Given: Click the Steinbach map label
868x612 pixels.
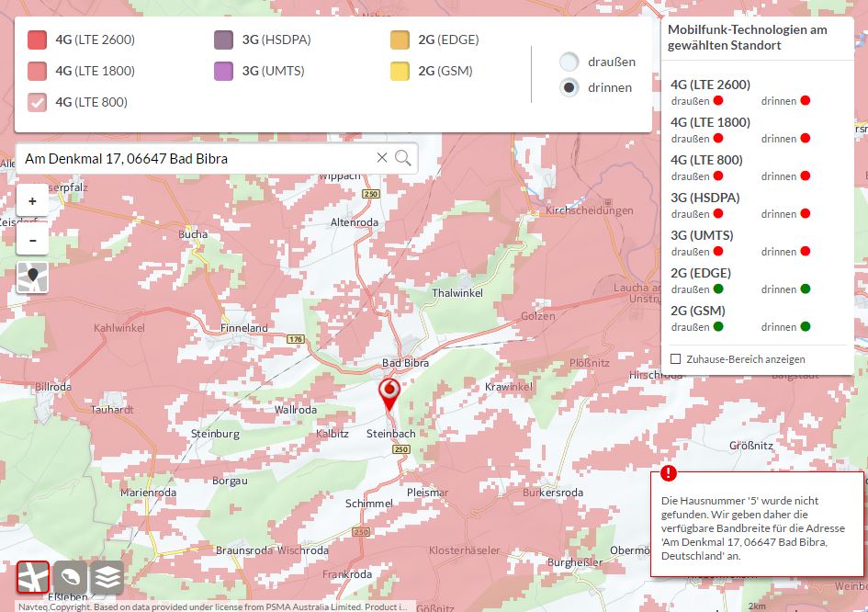Looking at the screenshot, I should [x=390, y=434].
